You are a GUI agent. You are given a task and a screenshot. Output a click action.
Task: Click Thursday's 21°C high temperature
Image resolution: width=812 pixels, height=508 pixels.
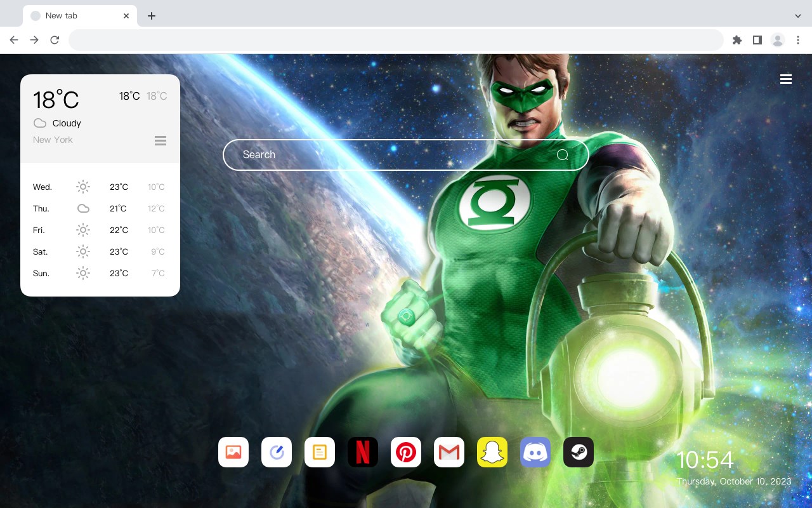click(118, 208)
